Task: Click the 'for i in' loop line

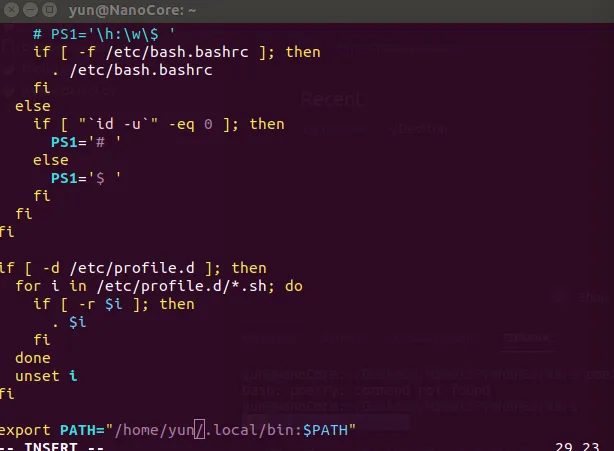Action: [158, 285]
